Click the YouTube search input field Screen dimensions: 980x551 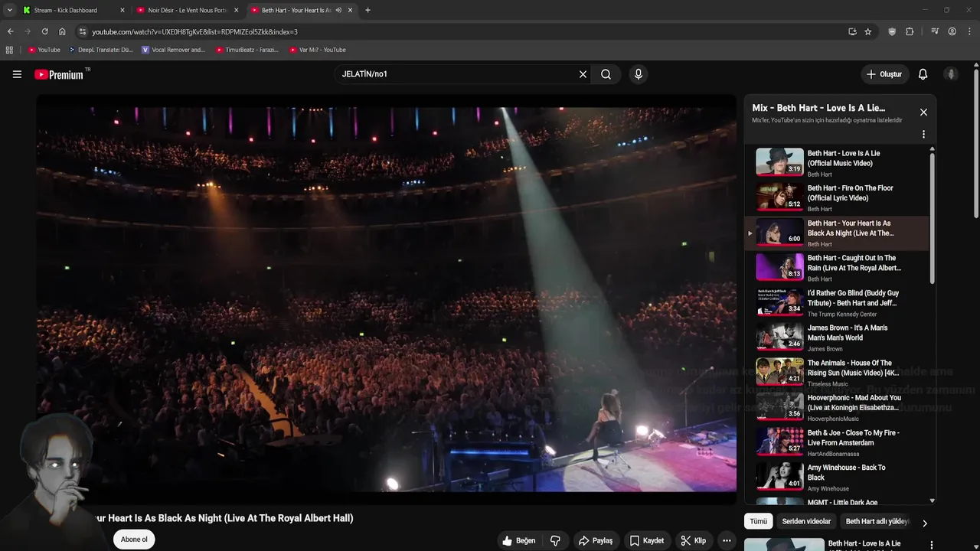pos(456,74)
